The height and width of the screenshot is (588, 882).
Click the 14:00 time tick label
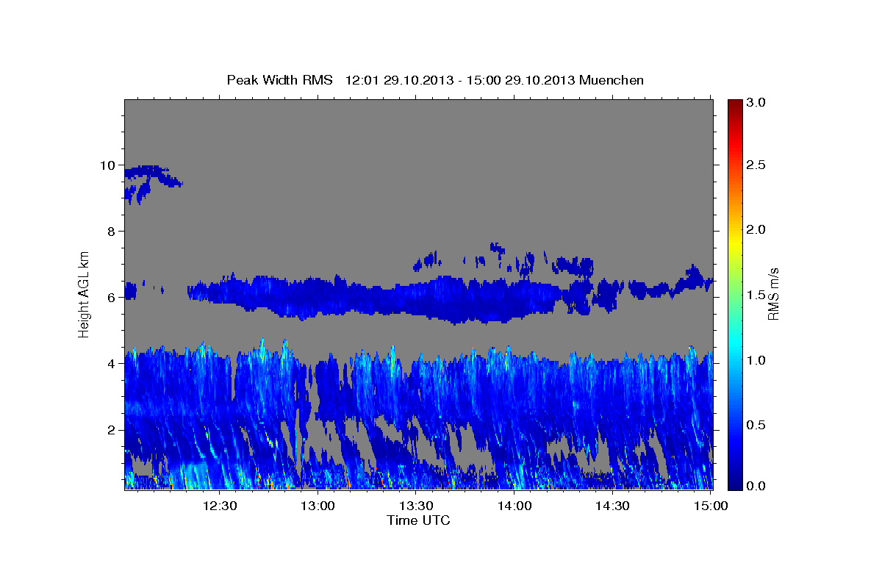[514, 506]
